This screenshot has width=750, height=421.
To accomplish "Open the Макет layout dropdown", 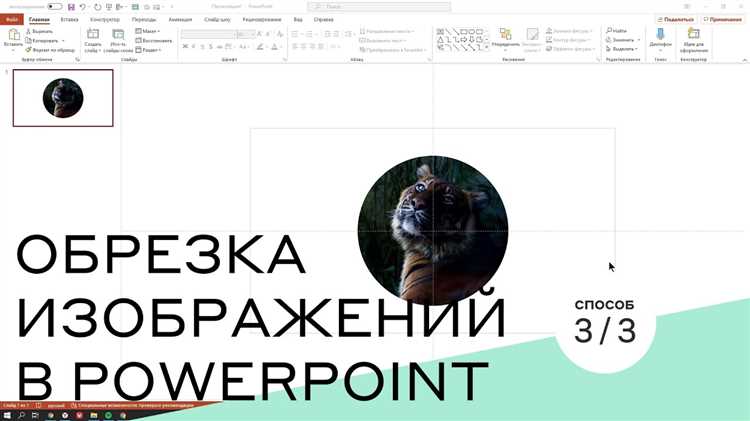I will (148, 31).
